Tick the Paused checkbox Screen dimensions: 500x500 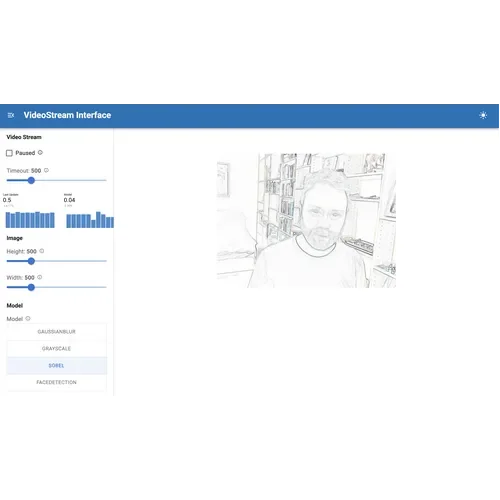pyautogui.click(x=9, y=153)
